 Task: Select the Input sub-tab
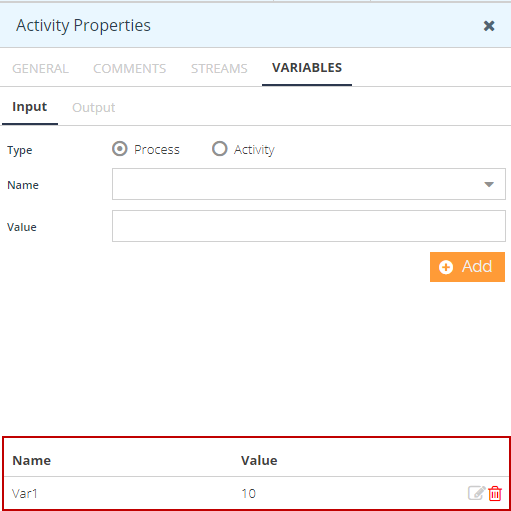pos(30,107)
